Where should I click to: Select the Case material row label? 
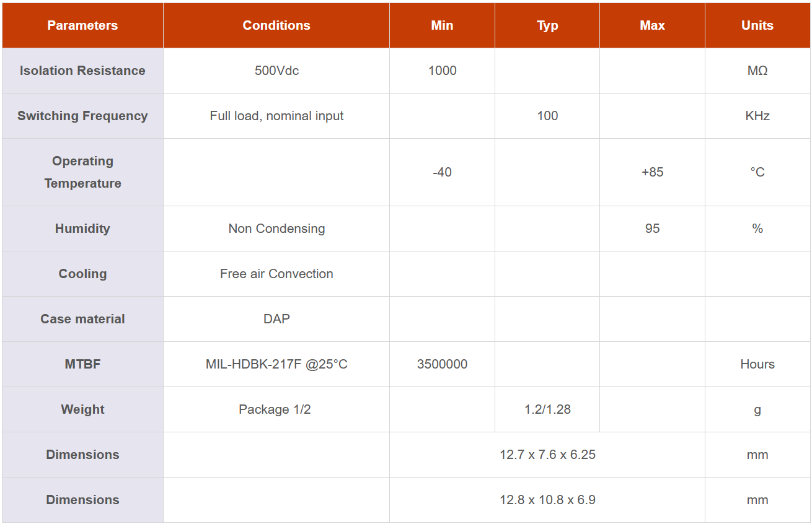coord(82,319)
